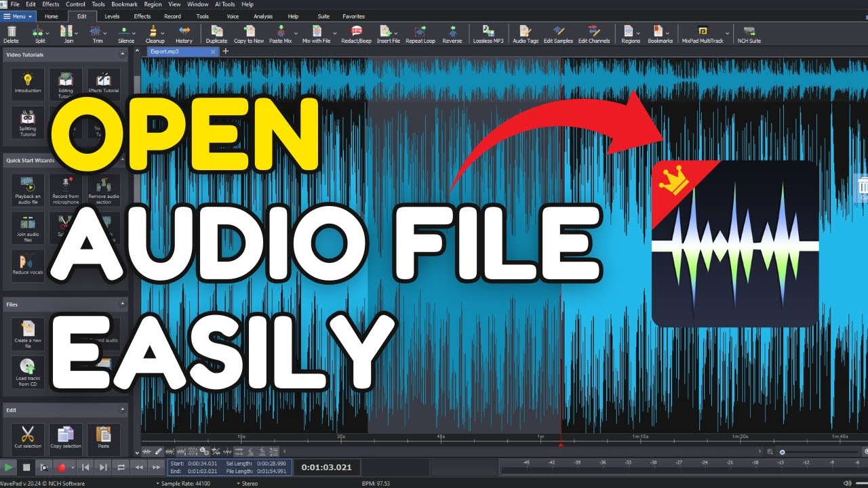This screenshot has width=868, height=488.
Task: Click the Redact/Beep icon
Action: click(x=355, y=31)
